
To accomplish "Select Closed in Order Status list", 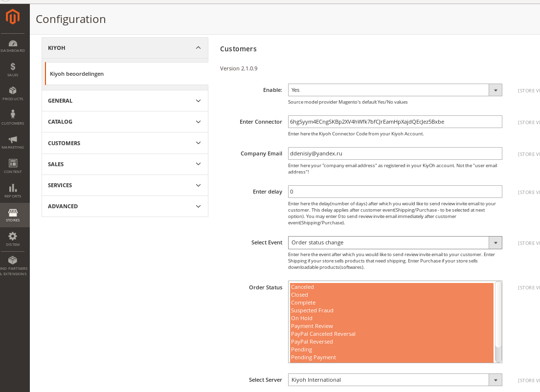I will pyautogui.click(x=392, y=295).
